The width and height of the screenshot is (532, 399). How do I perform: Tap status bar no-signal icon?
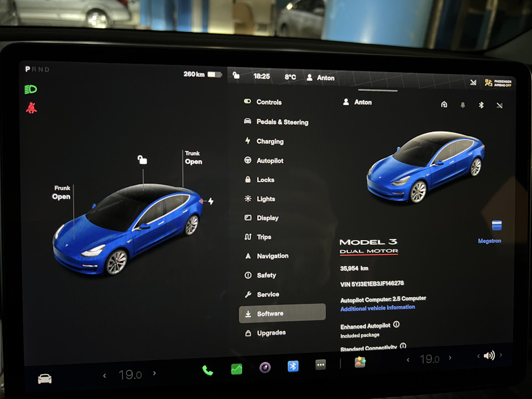click(x=473, y=82)
